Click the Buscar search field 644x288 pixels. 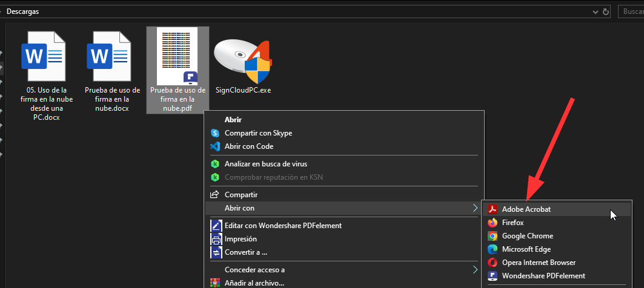point(631,11)
